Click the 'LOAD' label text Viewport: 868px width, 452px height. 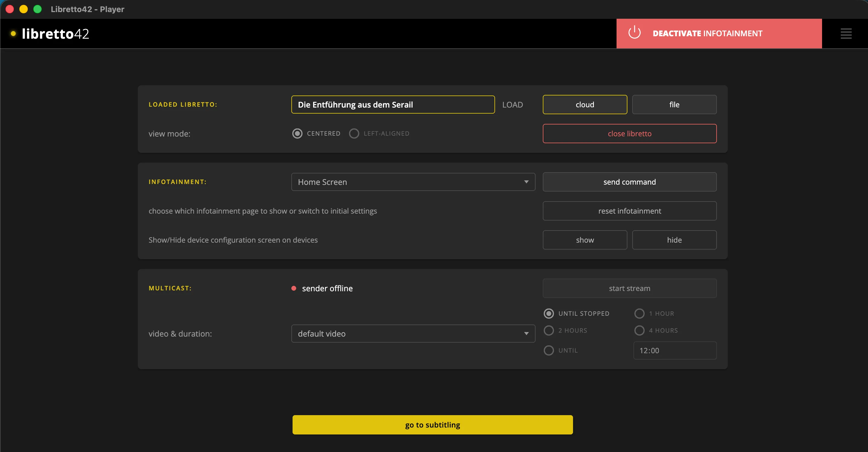[513, 105]
